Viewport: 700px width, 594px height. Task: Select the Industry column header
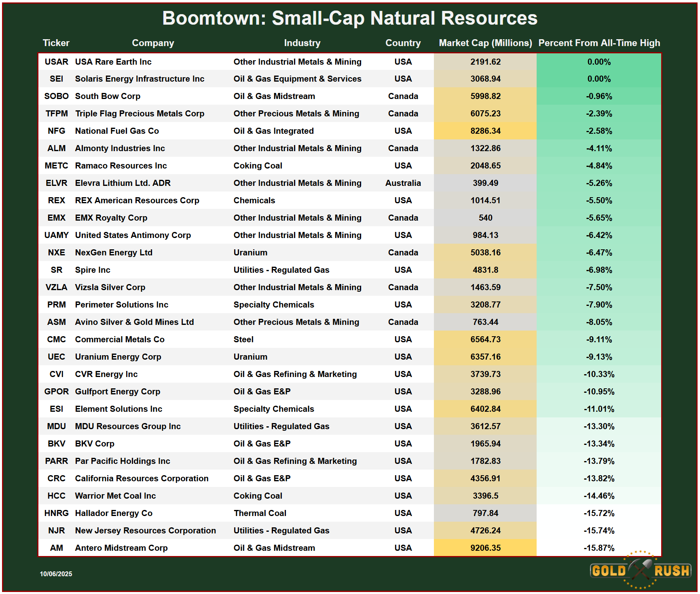click(302, 43)
